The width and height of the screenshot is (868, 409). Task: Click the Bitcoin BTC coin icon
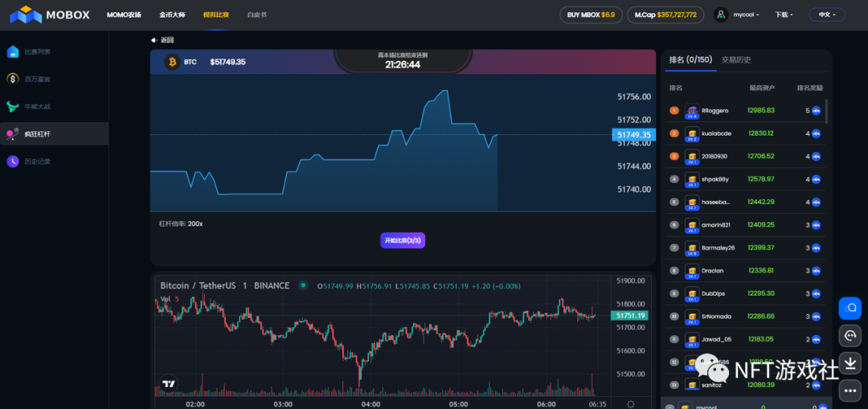[172, 61]
